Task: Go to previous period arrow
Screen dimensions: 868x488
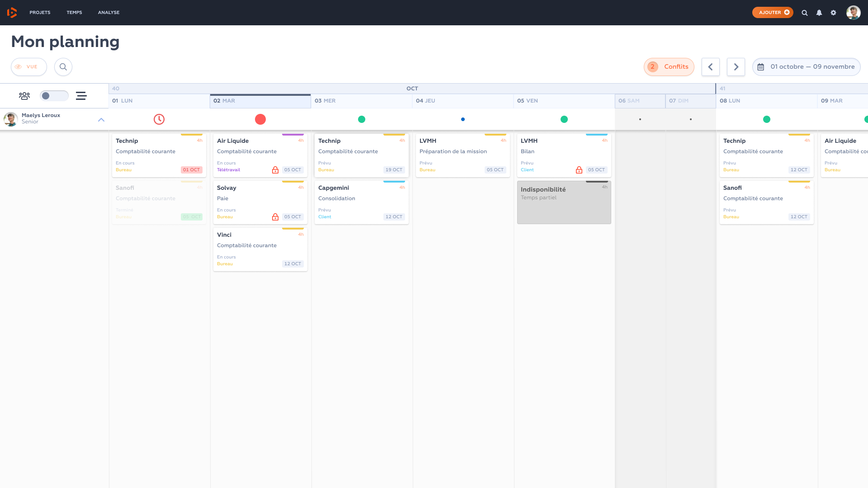Action: tap(711, 67)
